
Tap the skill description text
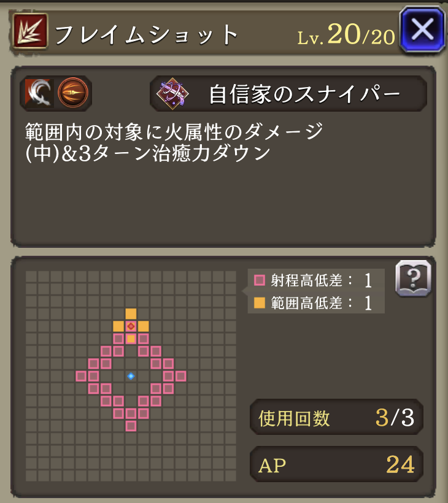coord(174,142)
